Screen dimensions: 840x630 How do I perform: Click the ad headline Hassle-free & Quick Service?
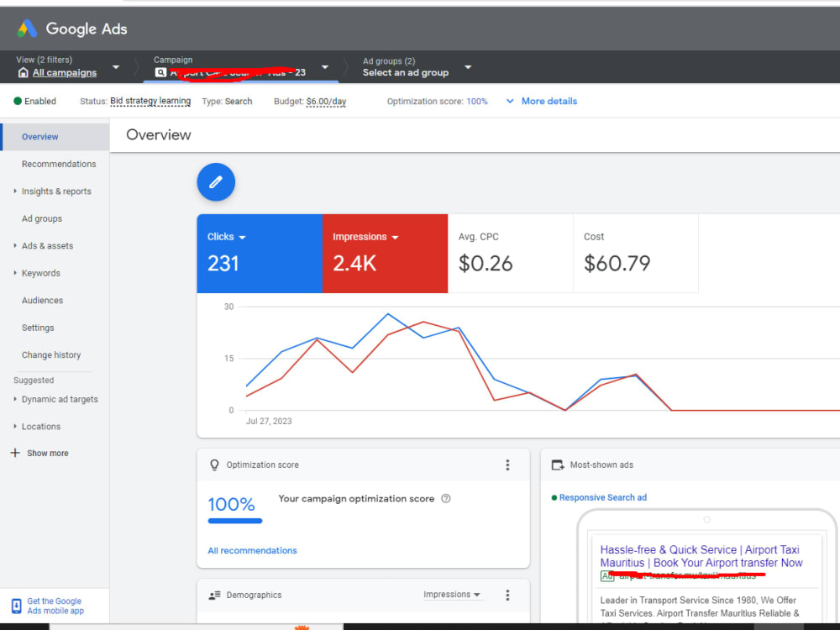click(x=701, y=556)
